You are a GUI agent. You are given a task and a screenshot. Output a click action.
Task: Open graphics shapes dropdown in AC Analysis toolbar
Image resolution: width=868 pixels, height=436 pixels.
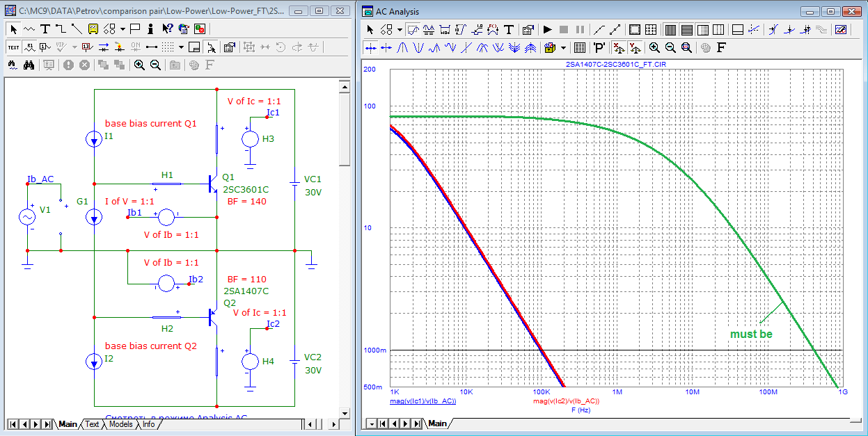400,30
